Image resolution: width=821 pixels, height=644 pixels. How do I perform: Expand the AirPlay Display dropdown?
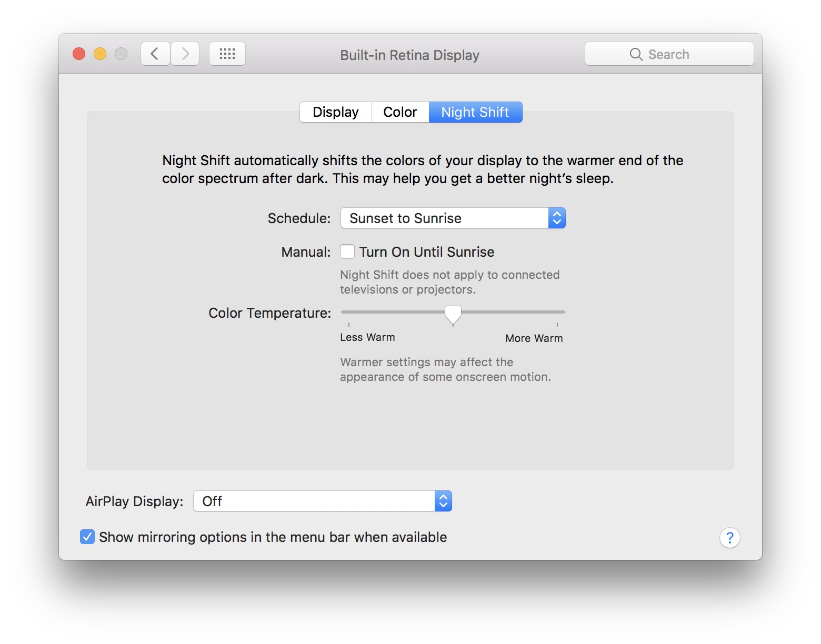[x=314, y=501]
